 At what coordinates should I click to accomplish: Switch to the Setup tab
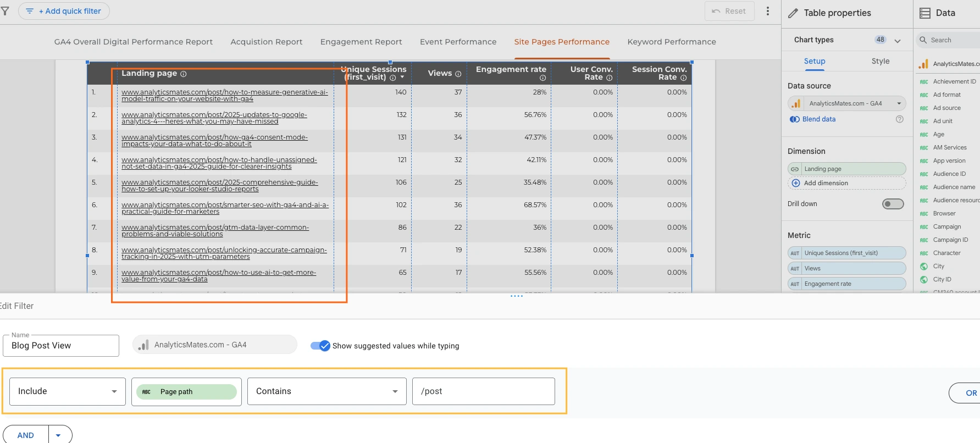pyautogui.click(x=815, y=61)
